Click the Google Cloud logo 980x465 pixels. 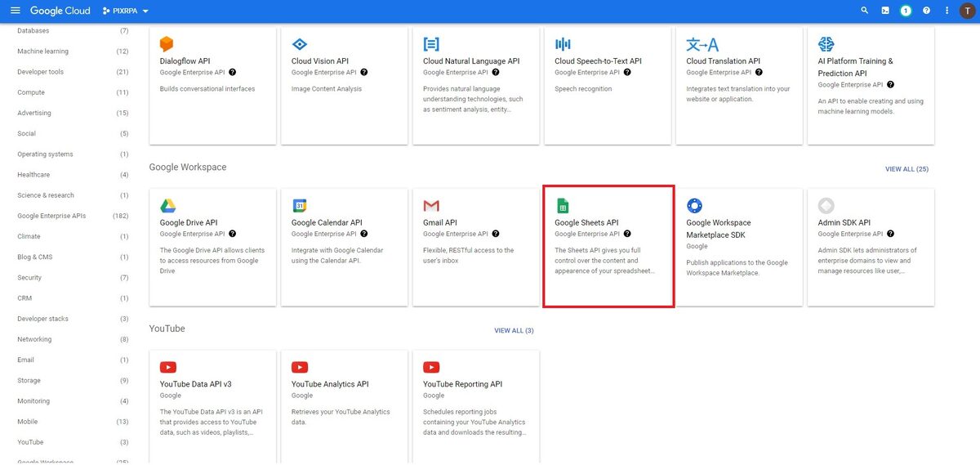pyautogui.click(x=62, y=11)
